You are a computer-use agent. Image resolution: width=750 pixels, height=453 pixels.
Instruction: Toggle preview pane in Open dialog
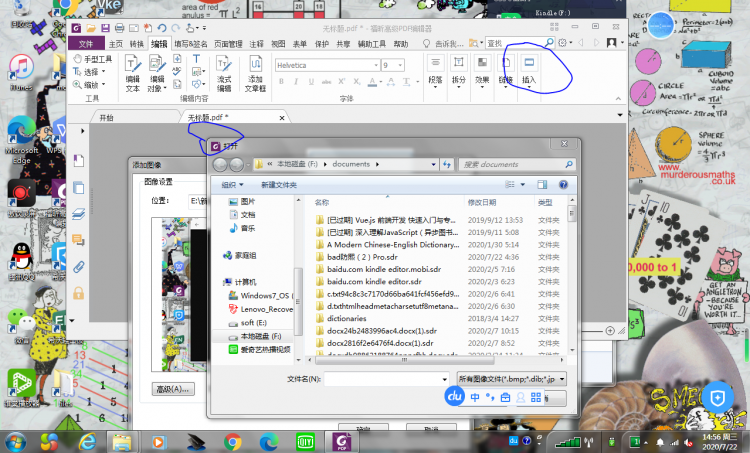click(542, 185)
